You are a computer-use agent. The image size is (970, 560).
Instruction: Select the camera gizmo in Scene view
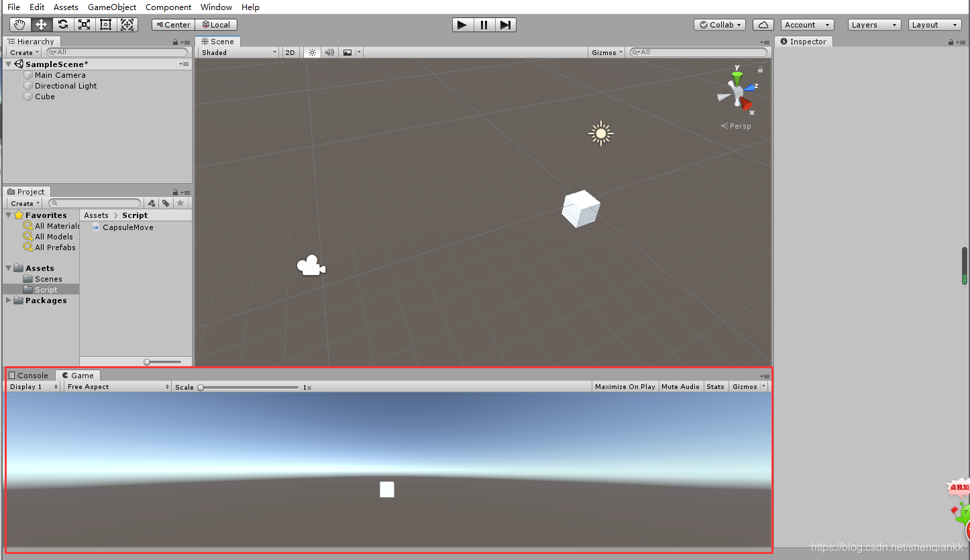pyautogui.click(x=311, y=266)
